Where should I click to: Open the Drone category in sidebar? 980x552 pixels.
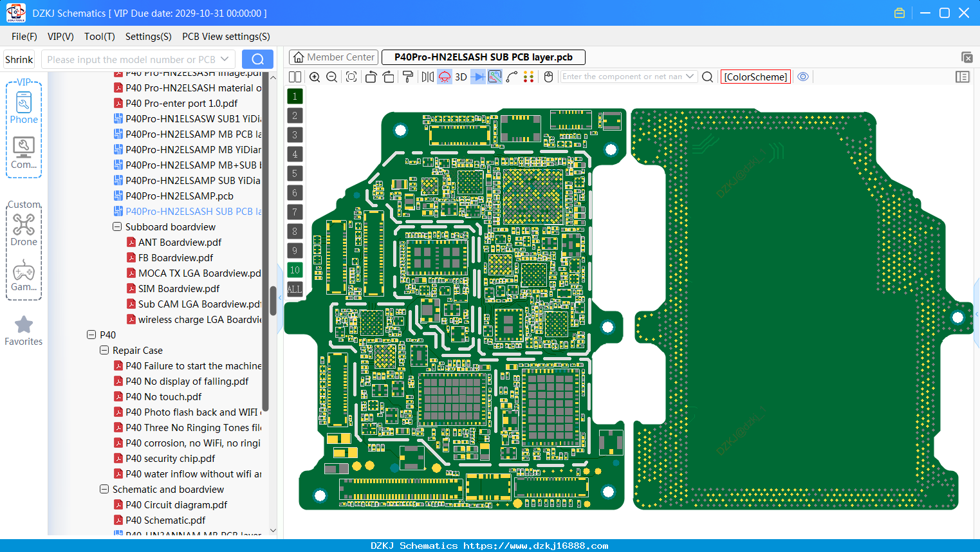[24, 230]
